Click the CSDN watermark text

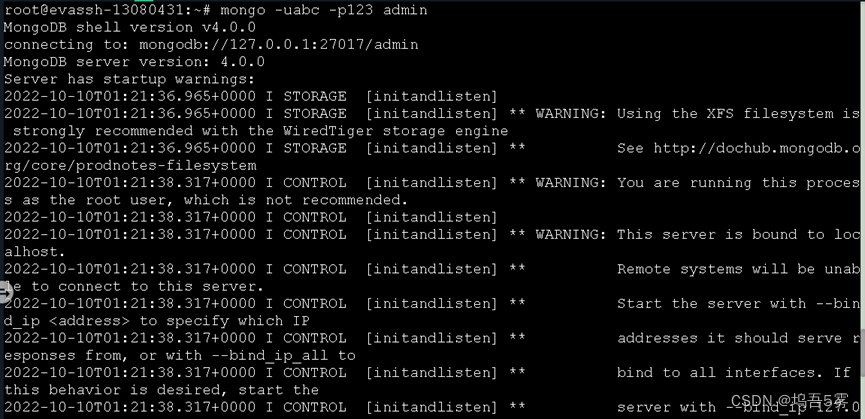pyautogui.click(x=789, y=401)
